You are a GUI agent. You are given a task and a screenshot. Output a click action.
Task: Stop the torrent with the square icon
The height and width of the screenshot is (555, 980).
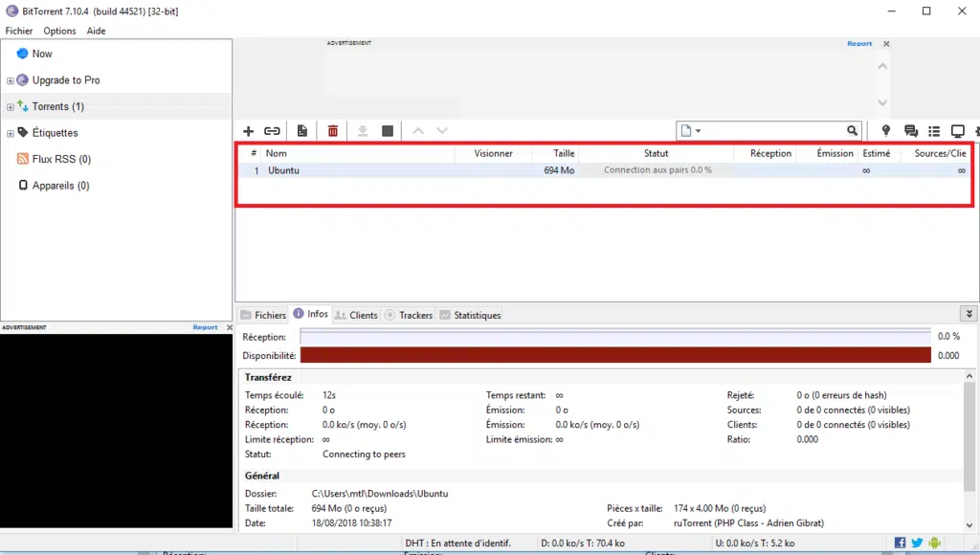coord(388,131)
